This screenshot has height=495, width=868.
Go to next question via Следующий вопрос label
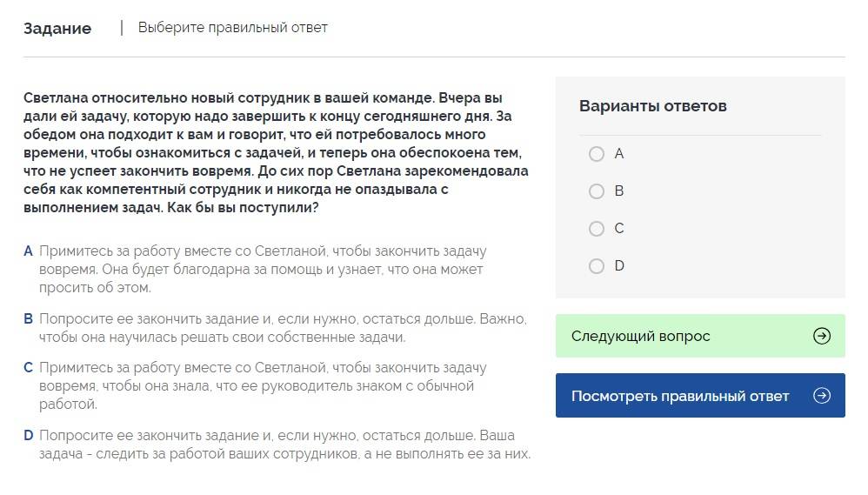click(640, 336)
